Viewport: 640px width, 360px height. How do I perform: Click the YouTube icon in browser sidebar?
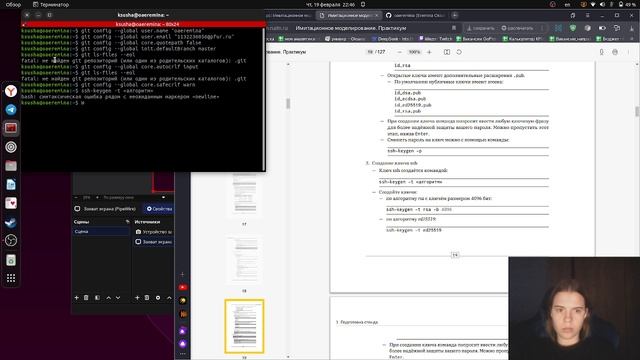(x=182, y=287)
